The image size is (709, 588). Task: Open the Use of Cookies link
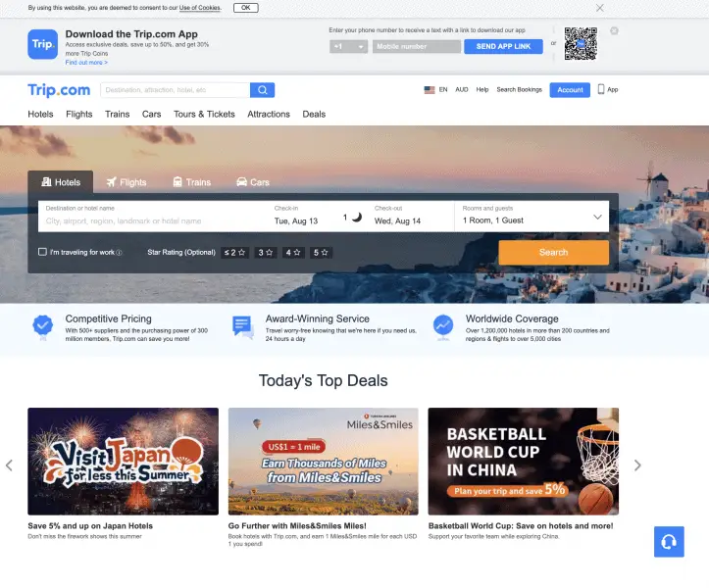[200, 8]
